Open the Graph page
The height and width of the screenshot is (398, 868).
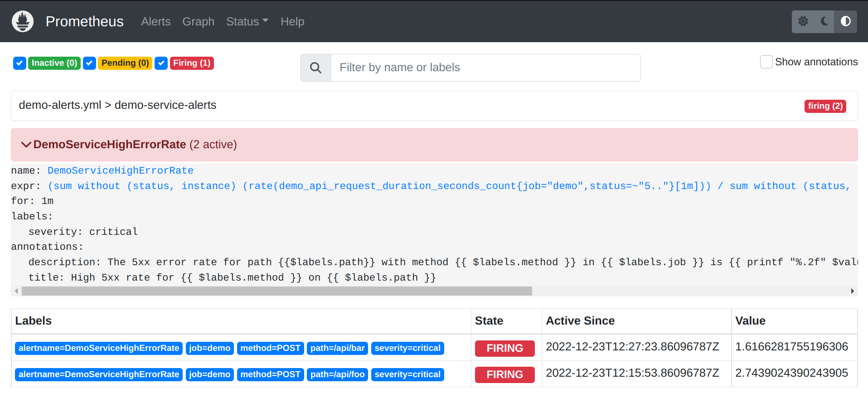coord(199,21)
